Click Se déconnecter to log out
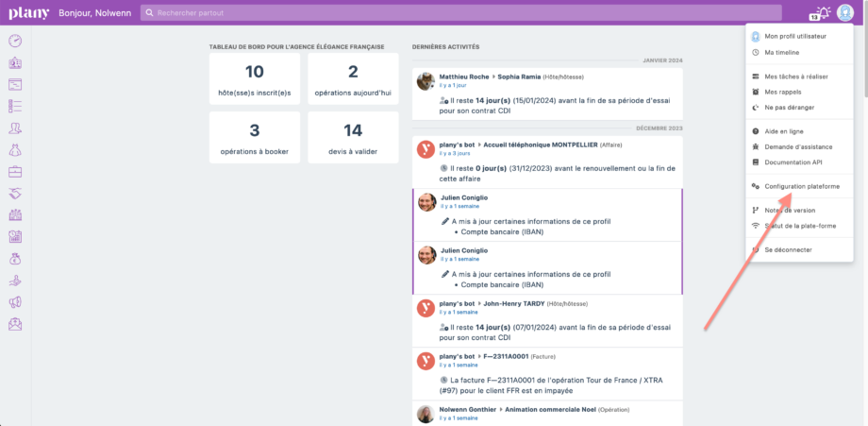Viewport: 868px width, 426px height. 788,249
